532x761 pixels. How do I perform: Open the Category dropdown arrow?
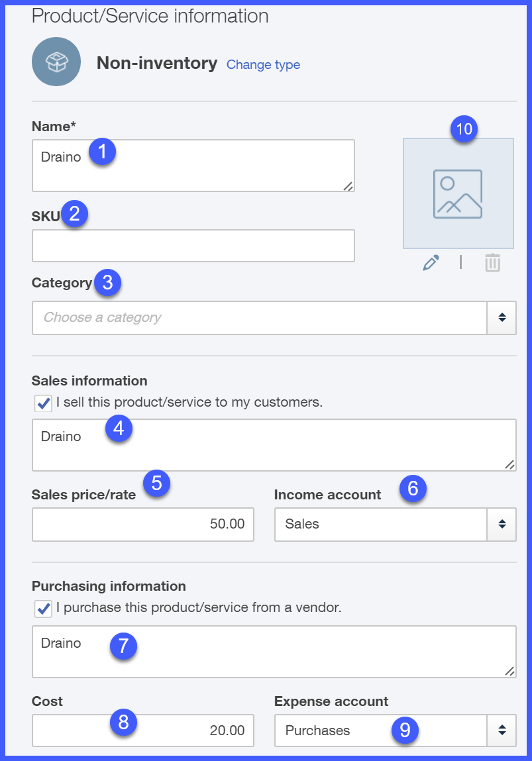tap(502, 318)
